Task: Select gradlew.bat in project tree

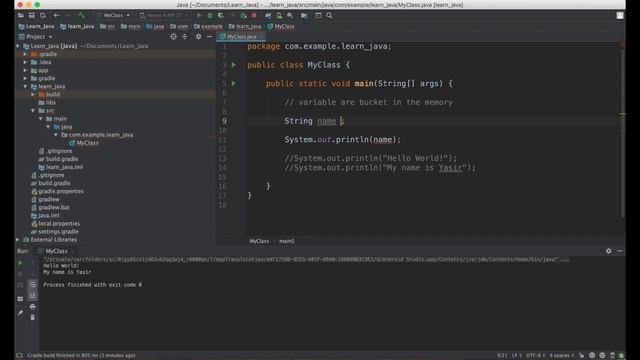Action: click(x=50, y=207)
